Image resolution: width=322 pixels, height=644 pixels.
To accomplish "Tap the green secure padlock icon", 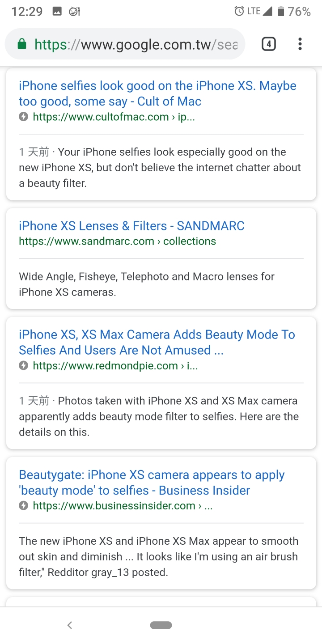I will (21, 44).
